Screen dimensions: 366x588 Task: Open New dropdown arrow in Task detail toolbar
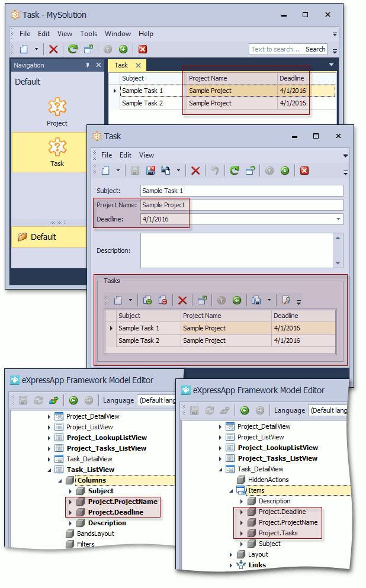pyautogui.click(x=118, y=171)
